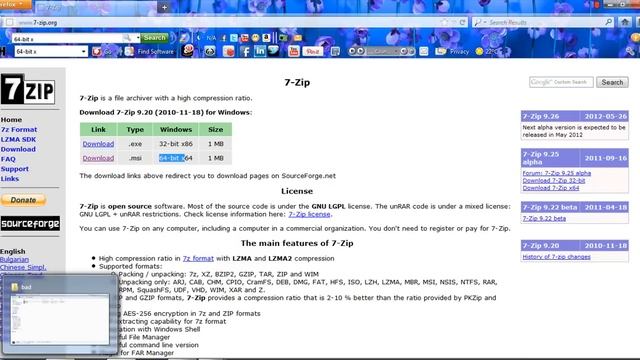
Task: Select Bulgarian language link
Action: (14, 259)
